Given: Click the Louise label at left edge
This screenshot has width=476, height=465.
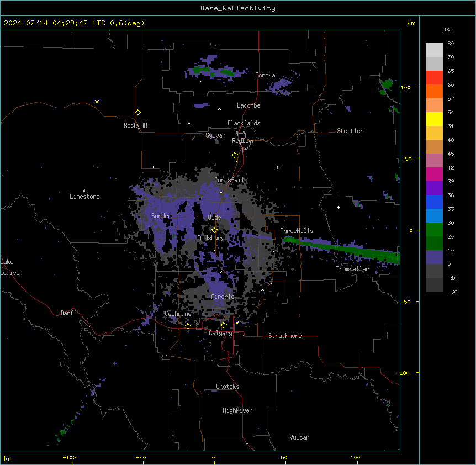Looking at the screenshot, I should pyautogui.click(x=10, y=273).
